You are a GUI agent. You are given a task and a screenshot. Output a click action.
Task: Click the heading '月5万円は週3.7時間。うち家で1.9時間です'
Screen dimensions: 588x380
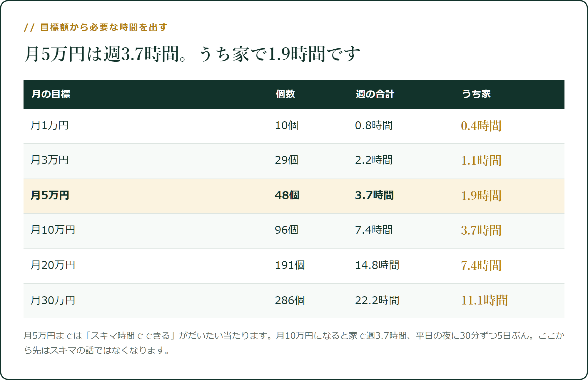coord(193,54)
